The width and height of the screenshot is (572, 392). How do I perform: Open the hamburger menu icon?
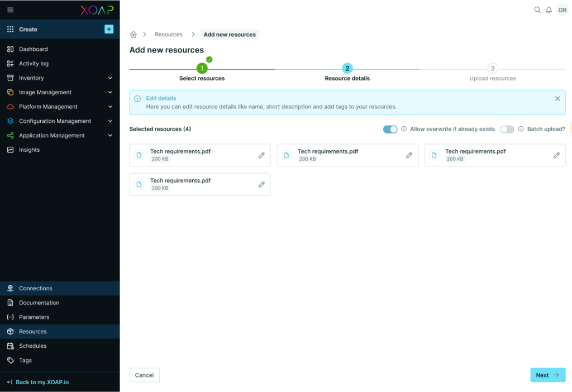point(10,10)
